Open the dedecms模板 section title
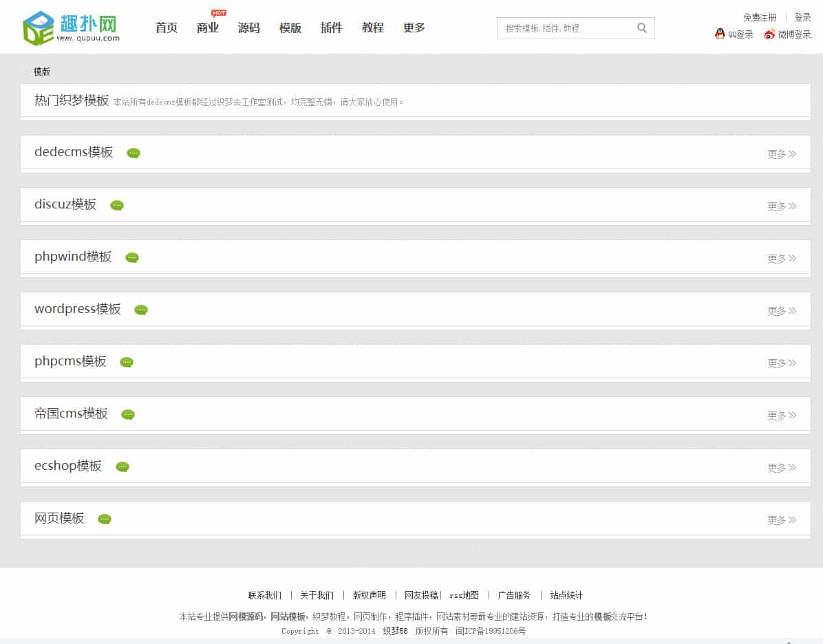The width and height of the screenshot is (823, 644). point(74,152)
